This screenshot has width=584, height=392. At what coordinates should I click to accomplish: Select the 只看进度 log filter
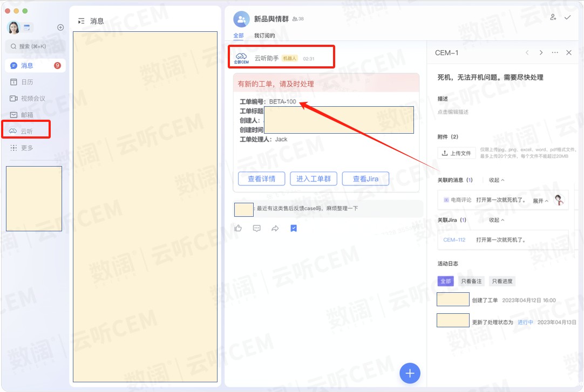pyautogui.click(x=502, y=281)
